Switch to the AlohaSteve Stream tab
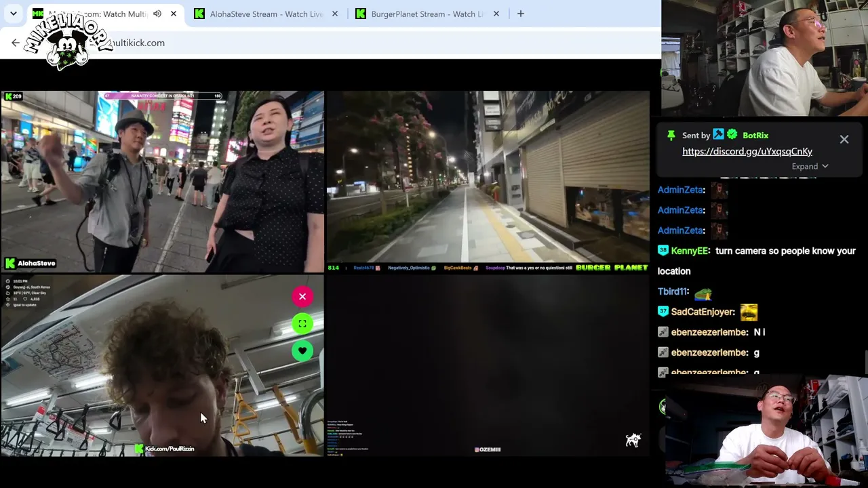The width and height of the screenshot is (868, 488). [265, 14]
